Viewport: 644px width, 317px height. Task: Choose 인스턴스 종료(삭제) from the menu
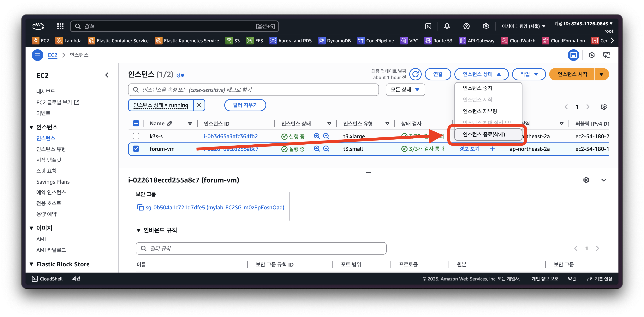point(488,134)
